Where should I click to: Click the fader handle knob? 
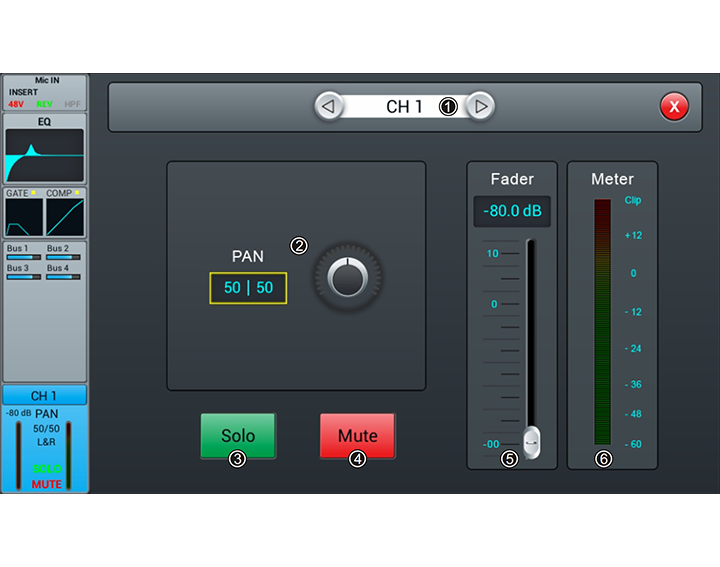click(532, 440)
